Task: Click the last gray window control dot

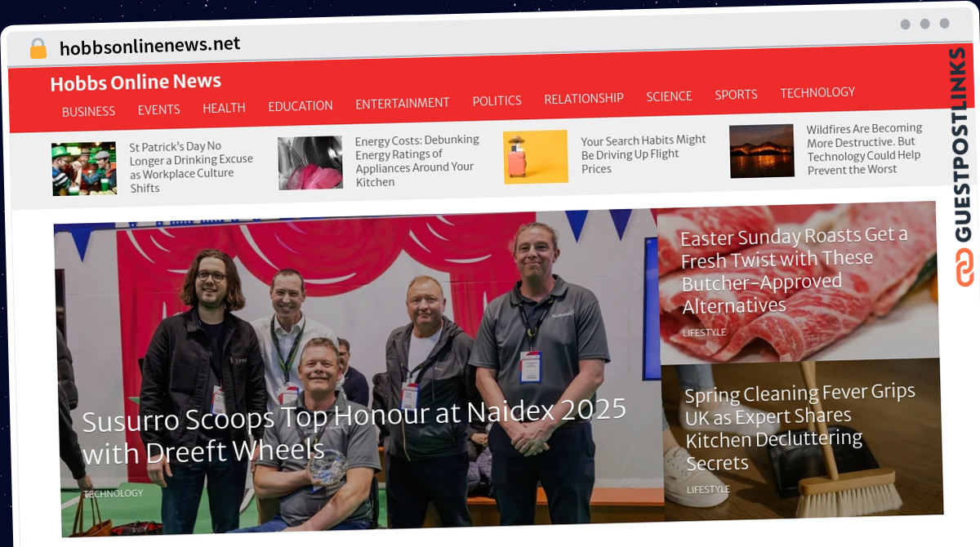Action: pyautogui.click(x=945, y=24)
